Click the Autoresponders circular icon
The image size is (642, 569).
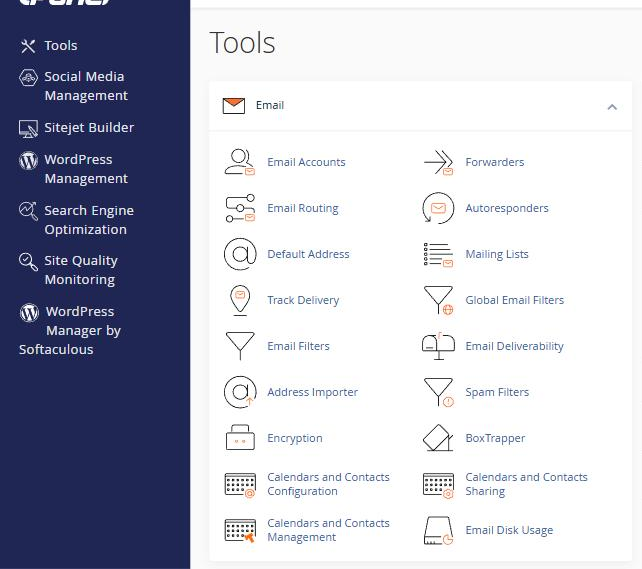[438, 208]
